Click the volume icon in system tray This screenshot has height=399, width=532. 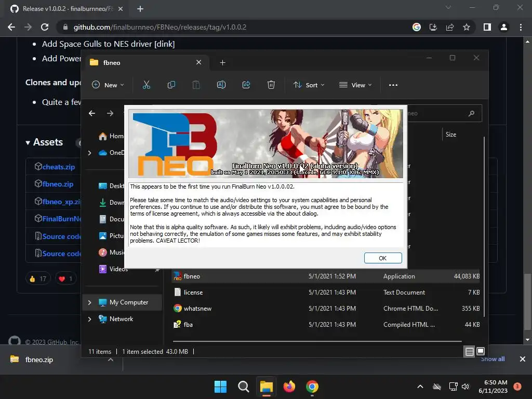pos(465,387)
